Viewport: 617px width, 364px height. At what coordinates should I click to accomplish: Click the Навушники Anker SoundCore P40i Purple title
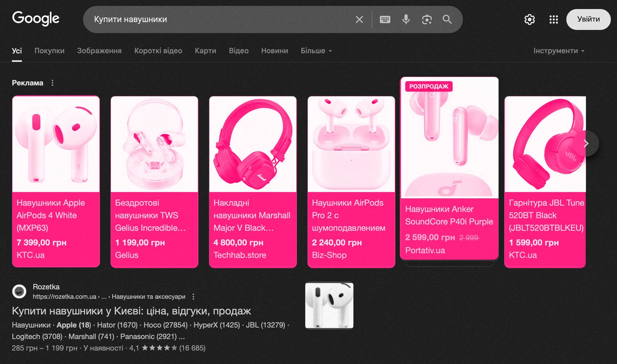[x=449, y=215]
